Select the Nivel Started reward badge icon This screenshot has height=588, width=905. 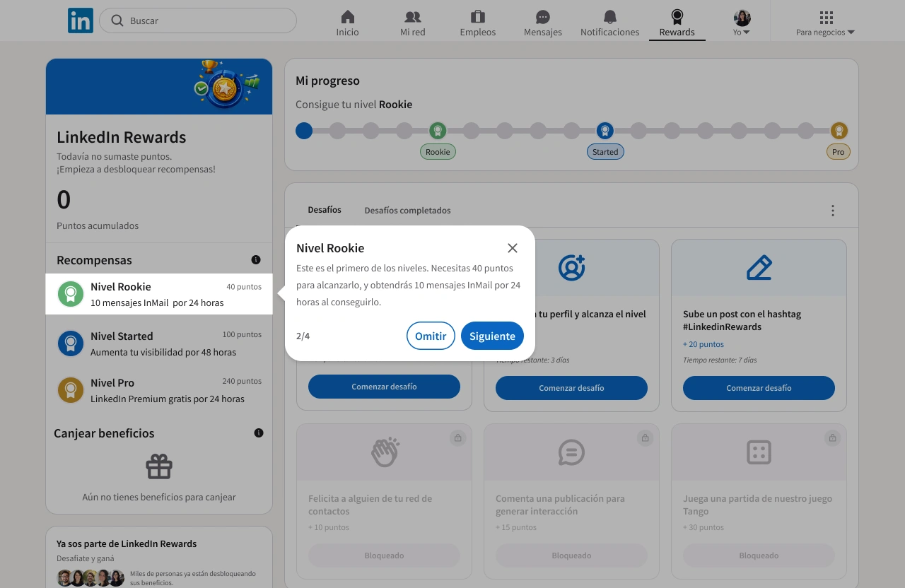coord(71,343)
